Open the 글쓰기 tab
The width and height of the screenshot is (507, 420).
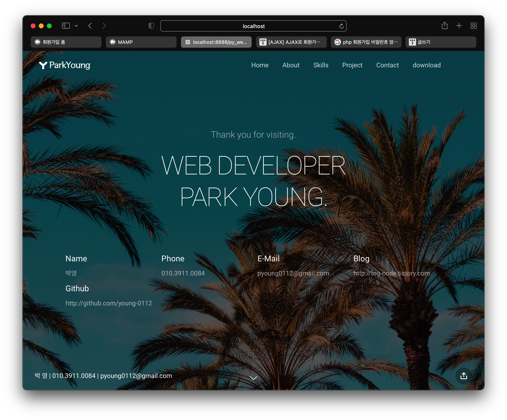[x=441, y=42]
